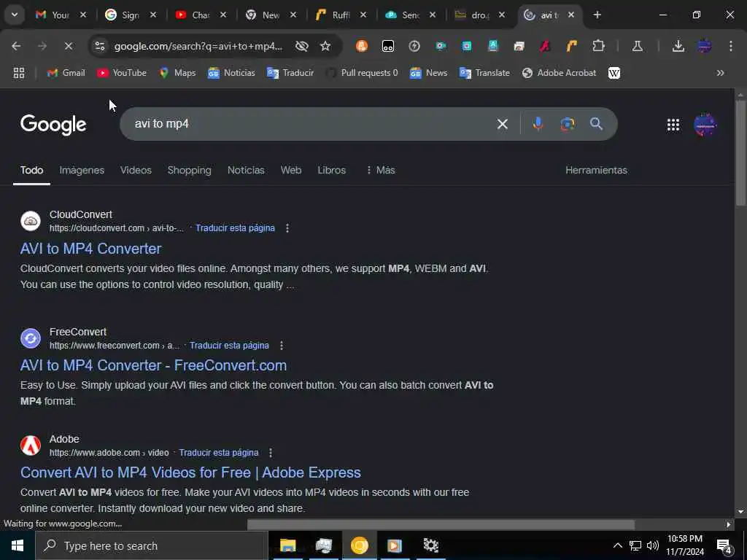Image resolution: width=747 pixels, height=560 pixels.
Task: Open CloudConvert result's three-dot options
Action: click(287, 228)
